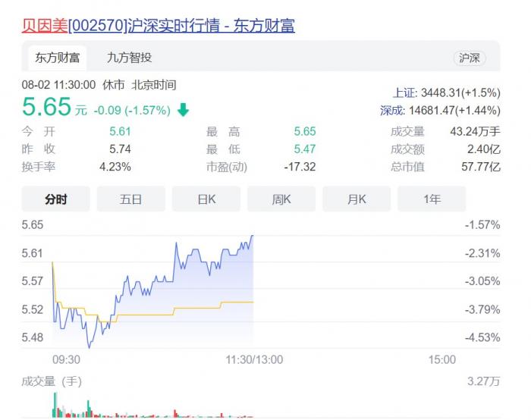Click the 总市值 value 57.77亿

(x=481, y=167)
